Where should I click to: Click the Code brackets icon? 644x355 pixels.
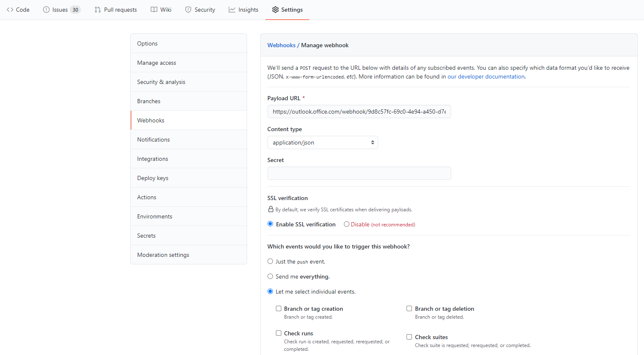(x=10, y=10)
